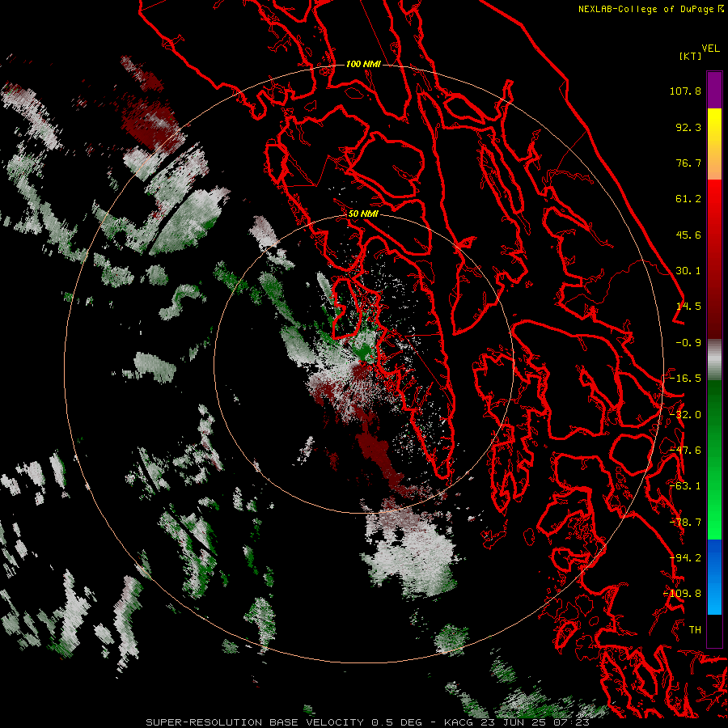Screen dimensions: 728x728
Task: Click the 61.2 legend value
Action: point(688,199)
